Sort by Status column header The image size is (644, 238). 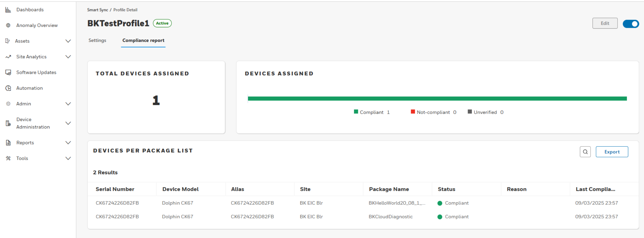[446, 189]
